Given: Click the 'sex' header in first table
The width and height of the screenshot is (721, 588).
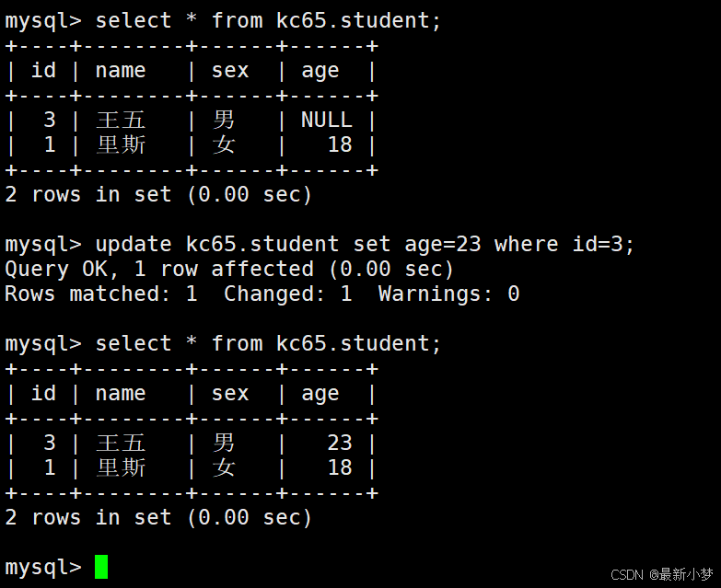Looking at the screenshot, I should [x=230, y=71].
